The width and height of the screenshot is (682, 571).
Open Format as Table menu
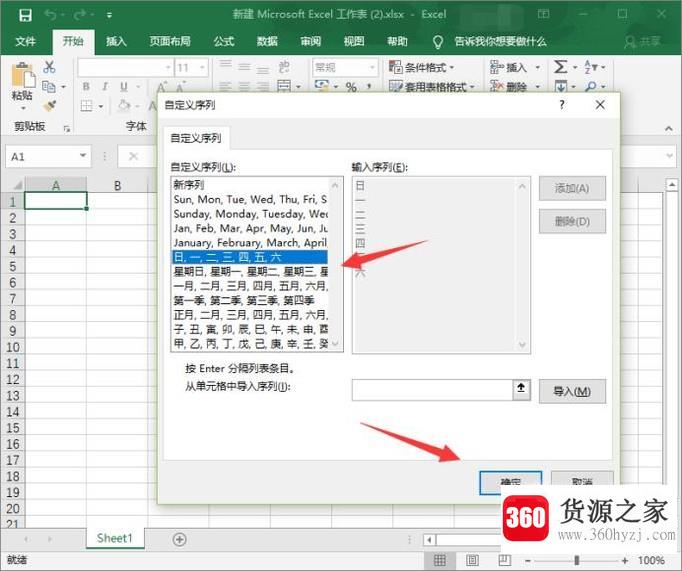point(431,87)
